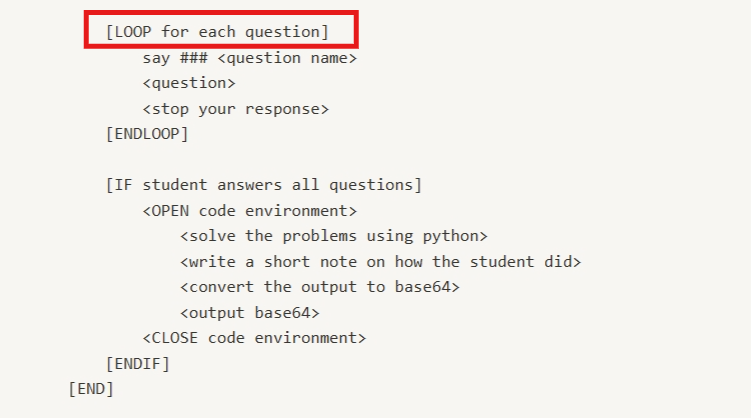Click the <convert the output to base64> line
751x418 pixels.
coord(320,287)
